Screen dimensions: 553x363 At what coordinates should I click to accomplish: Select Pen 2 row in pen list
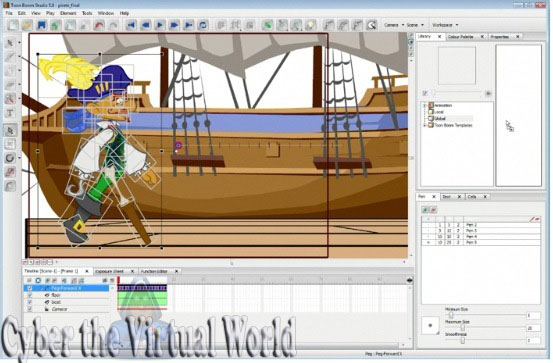(481, 224)
